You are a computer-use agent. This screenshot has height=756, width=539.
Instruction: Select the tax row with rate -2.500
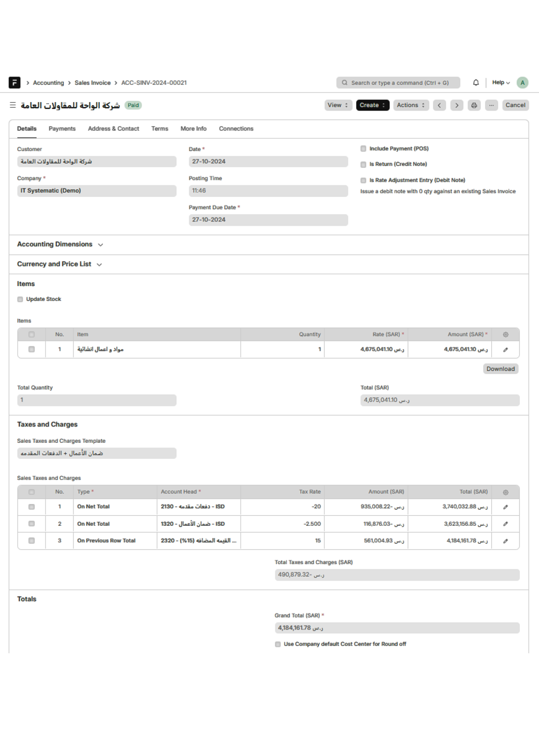coord(31,523)
